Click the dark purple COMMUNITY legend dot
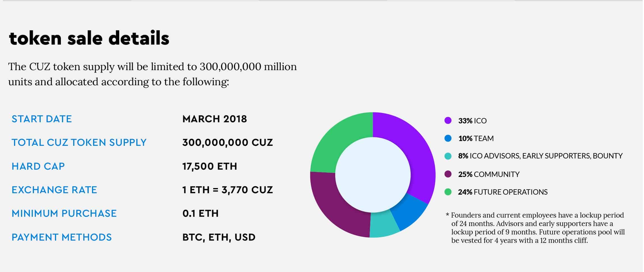The width and height of the screenshot is (644, 272). click(448, 174)
